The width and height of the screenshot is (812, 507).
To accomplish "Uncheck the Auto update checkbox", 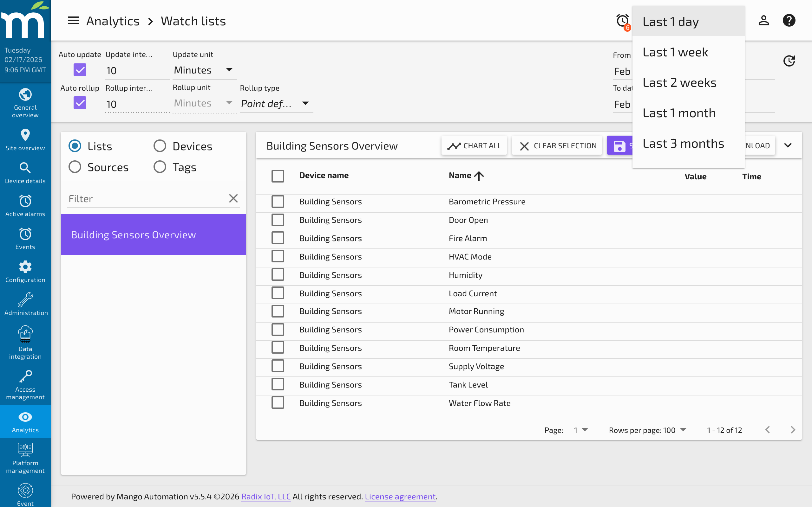I will pos(80,70).
